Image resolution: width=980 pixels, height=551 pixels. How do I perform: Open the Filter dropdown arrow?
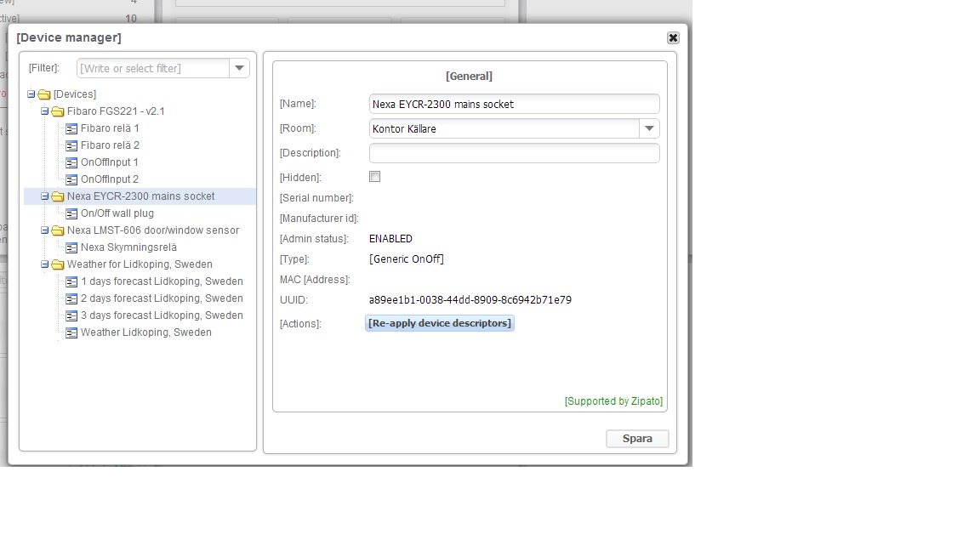239,68
